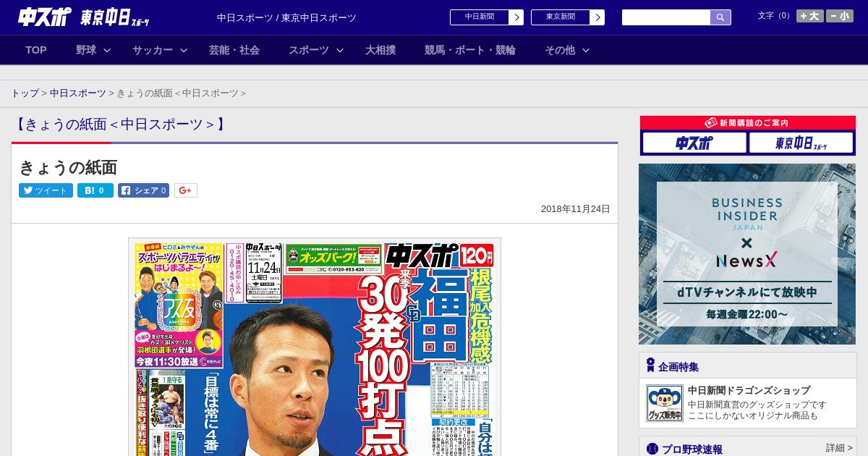Click the プロ野球速報 heading
Image resolution: width=868 pixels, height=456 pixels.
692,449
